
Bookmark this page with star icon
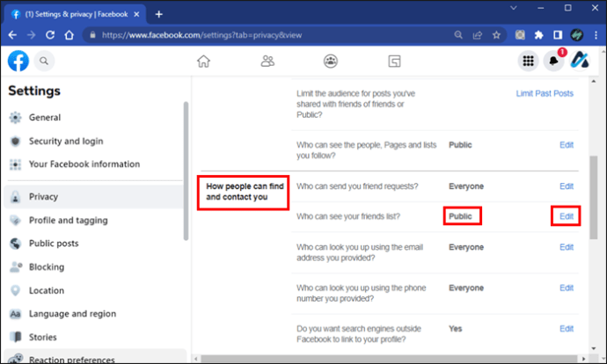coord(497,35)
